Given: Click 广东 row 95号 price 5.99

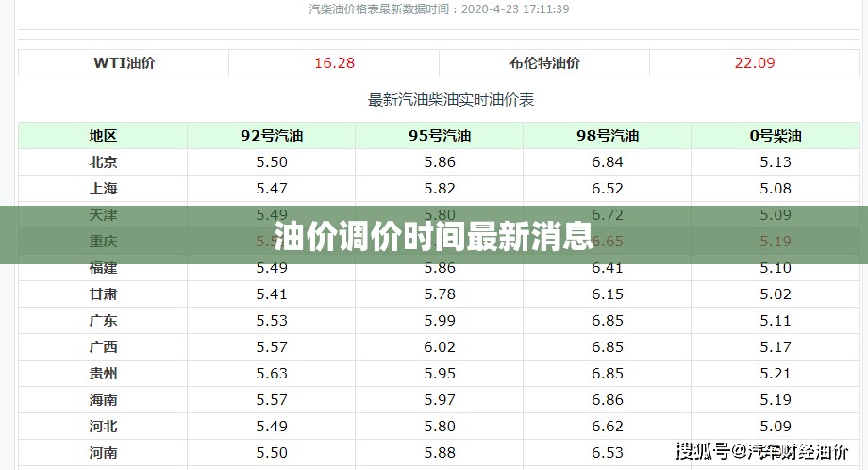Looking at the screenshot, I should (x=440, y=321).
